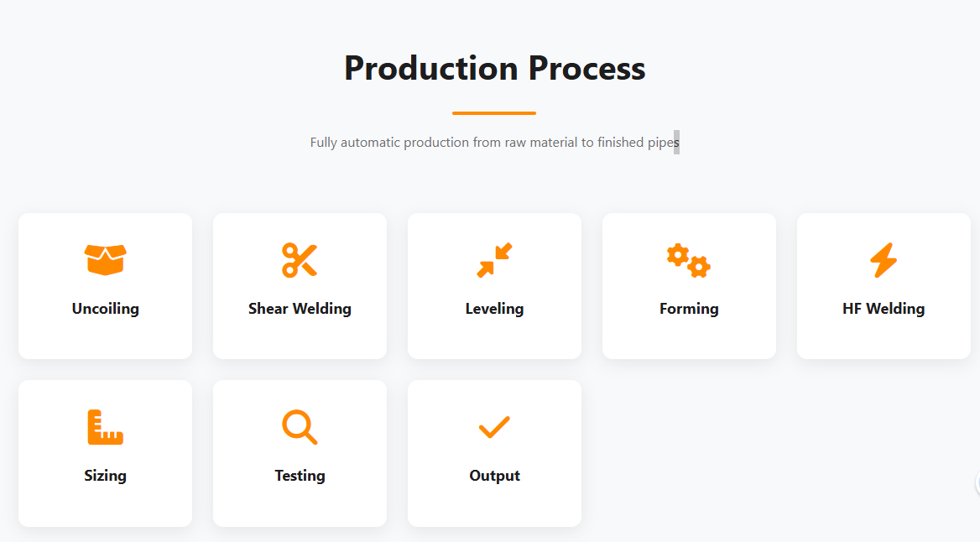Click the Sizing ruler icon

click(x=105, y=427)
